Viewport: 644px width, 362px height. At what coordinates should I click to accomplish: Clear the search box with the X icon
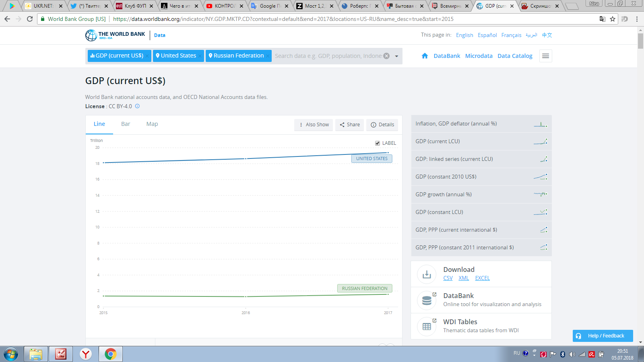pos(386,56)
